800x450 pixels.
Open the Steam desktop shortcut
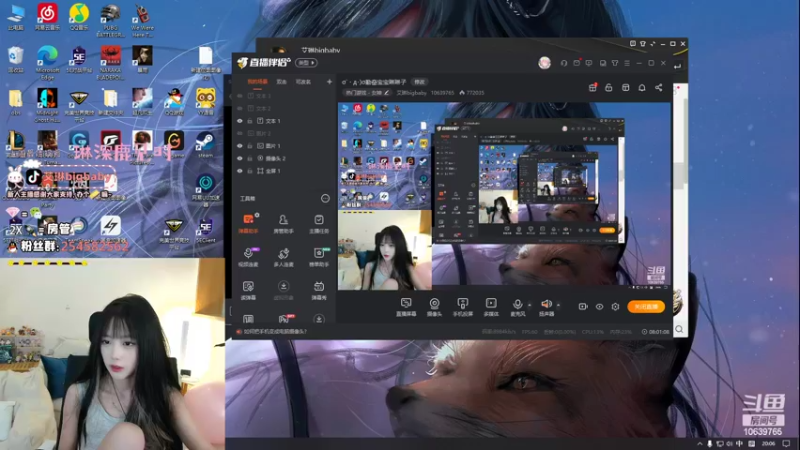[206, 145]
